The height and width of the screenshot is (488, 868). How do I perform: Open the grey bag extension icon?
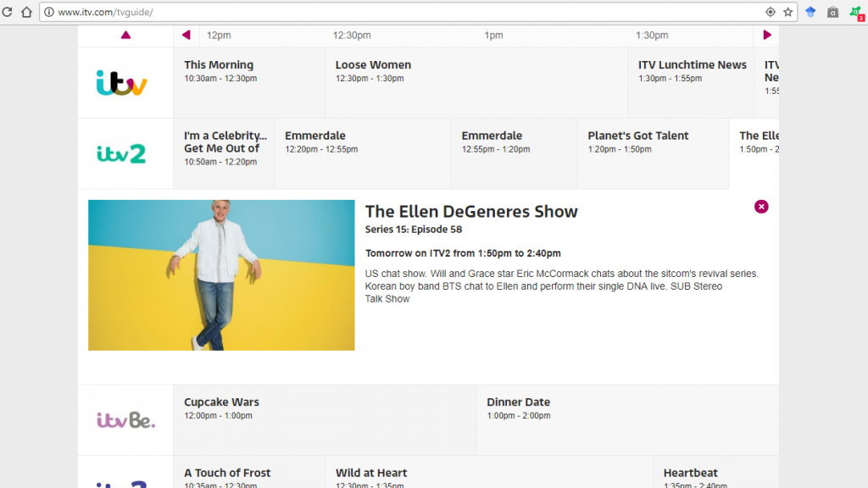(x=832, y=12)
